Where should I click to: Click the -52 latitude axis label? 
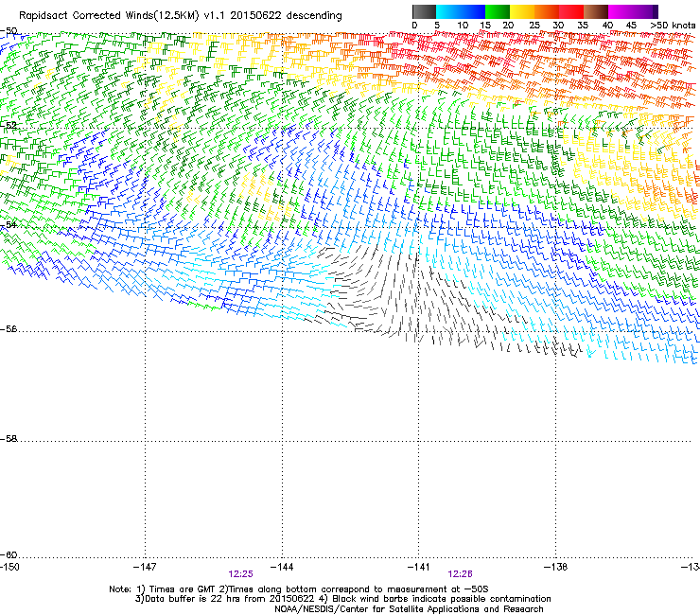tap(9, 126)
